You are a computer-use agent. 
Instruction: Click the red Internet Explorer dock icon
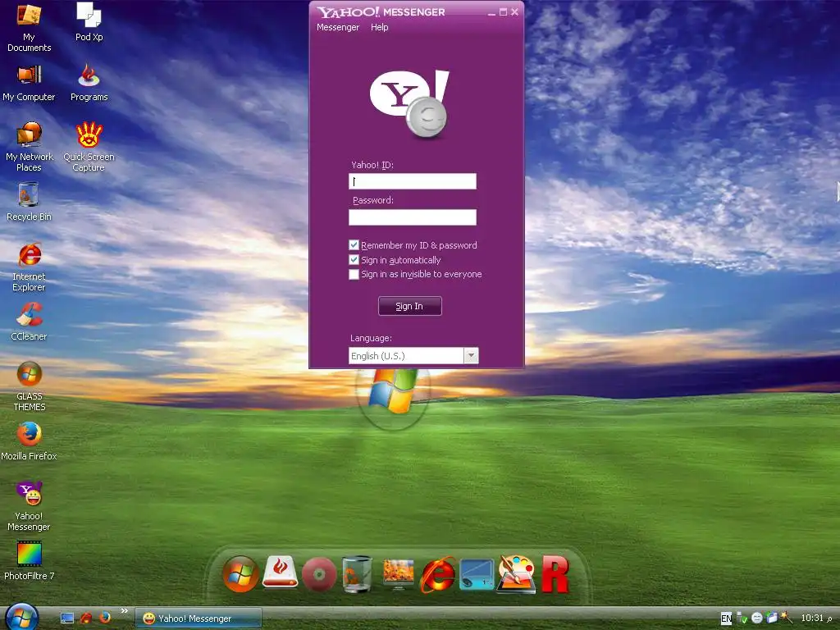(438, 574)
